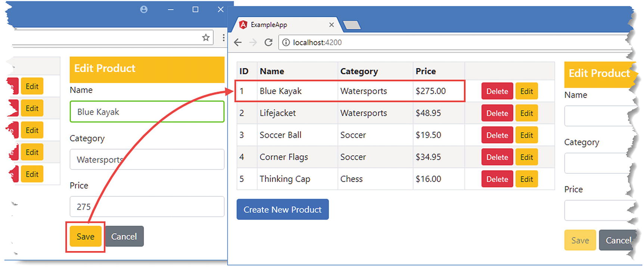Edit the Lifejacket product

(x=526, y=113)
